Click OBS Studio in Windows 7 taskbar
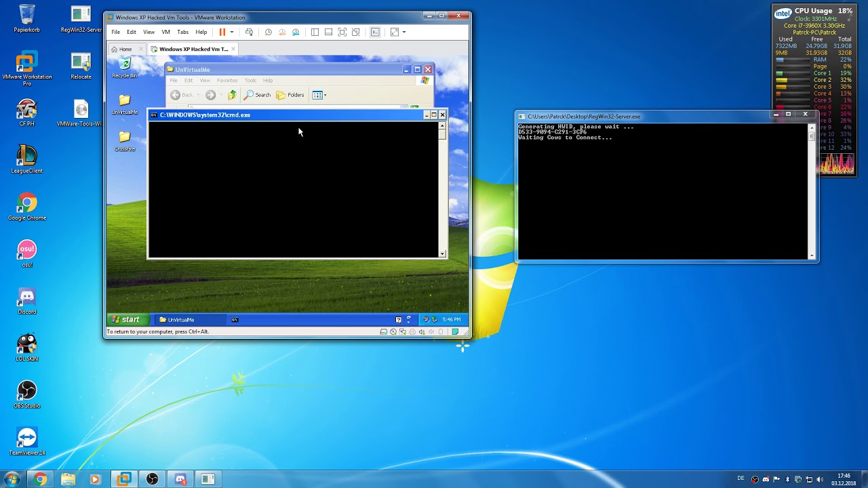868x488 pixels. click(x=152, y=479)
